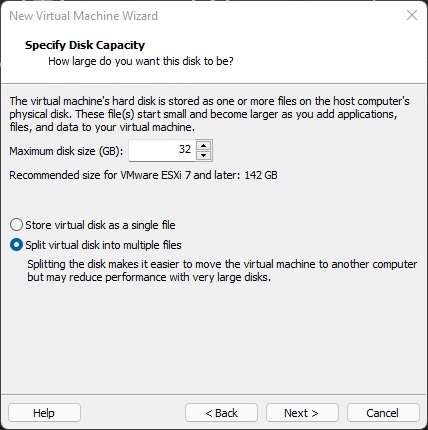Viewport: 428px width, 430px height.
Task: Click the hard disk storage description paragraph
Action: click(209, 114)
